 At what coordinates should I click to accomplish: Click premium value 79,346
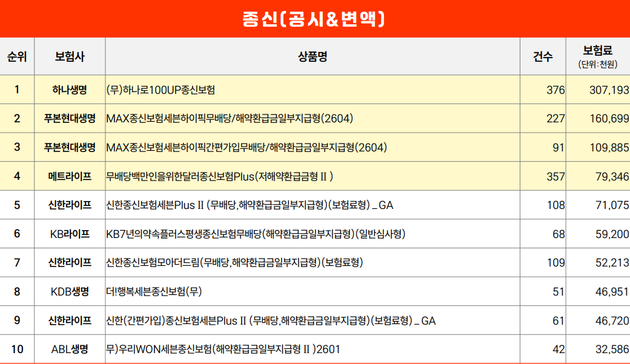(x=612, y=177)
